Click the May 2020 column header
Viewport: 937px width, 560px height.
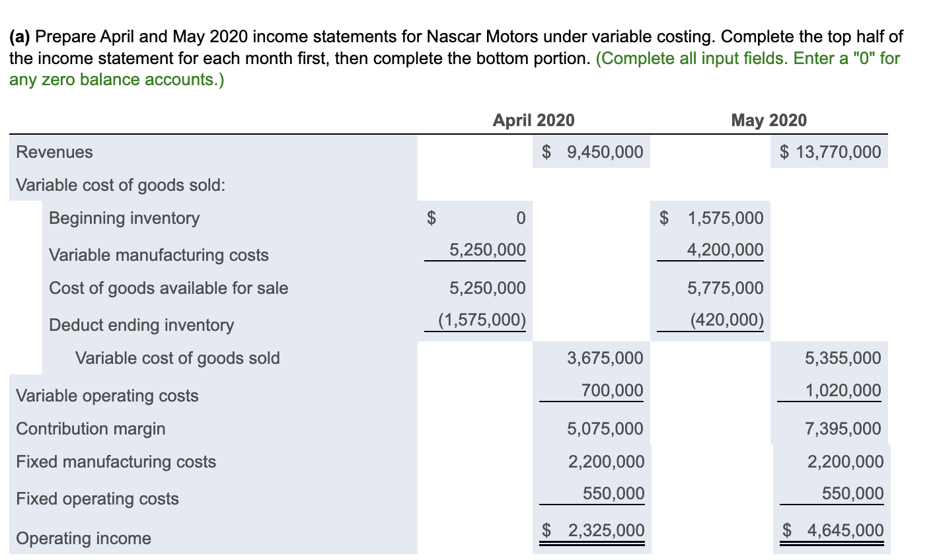tap(769, 120)
